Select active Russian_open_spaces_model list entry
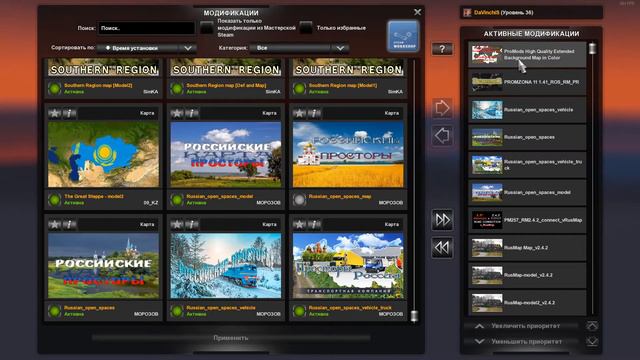The image size is (640, 360). tap(527, 192)
